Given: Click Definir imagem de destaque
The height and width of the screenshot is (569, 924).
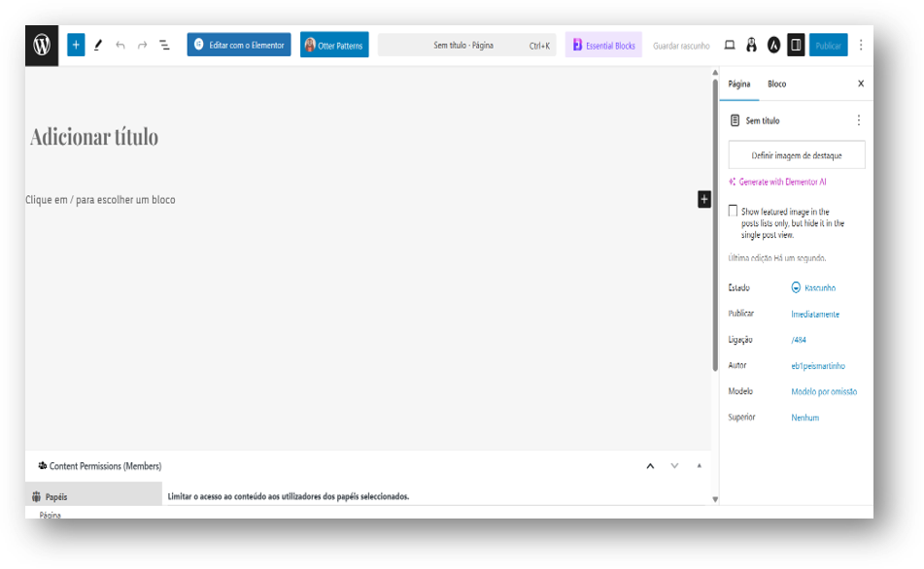Looking at the screenshot, I should (797, 155).
